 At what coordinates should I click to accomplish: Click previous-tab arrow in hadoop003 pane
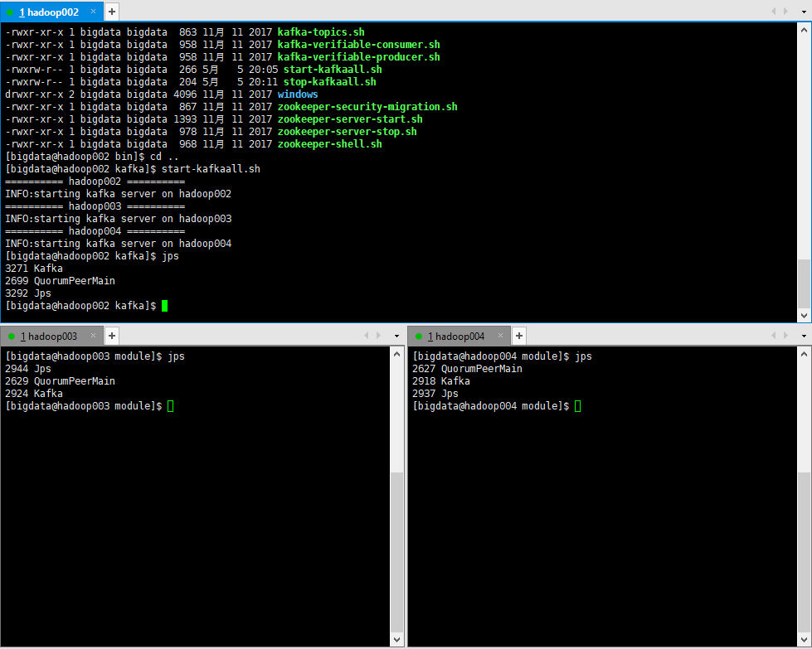pyautogui.click(x=366, y=336)
